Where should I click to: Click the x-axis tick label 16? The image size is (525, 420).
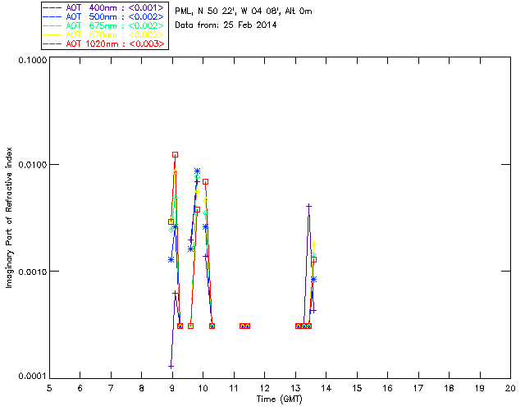coord(388,388)
